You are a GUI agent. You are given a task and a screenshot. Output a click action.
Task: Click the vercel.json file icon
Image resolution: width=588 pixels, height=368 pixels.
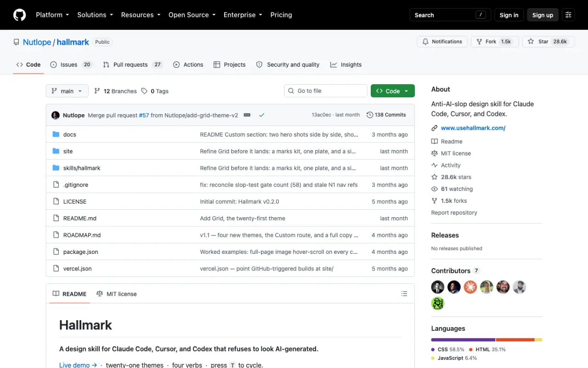(x=56, y=269)
